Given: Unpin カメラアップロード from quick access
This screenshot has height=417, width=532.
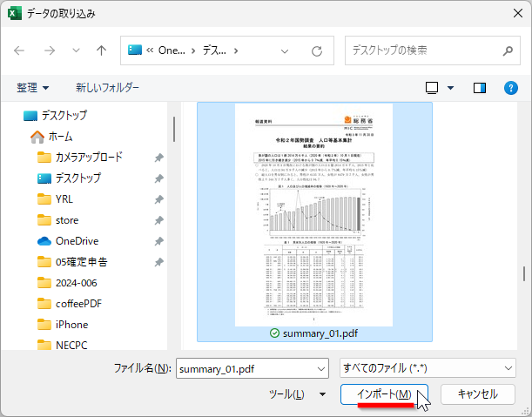Looking at the screenshot, I should coord(158,158).
